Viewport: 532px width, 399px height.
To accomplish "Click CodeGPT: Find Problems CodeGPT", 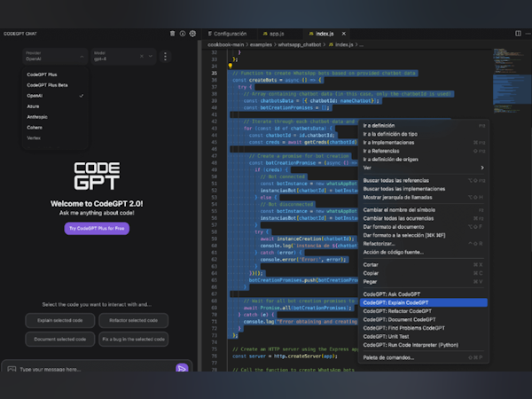I will coord(424,328).
